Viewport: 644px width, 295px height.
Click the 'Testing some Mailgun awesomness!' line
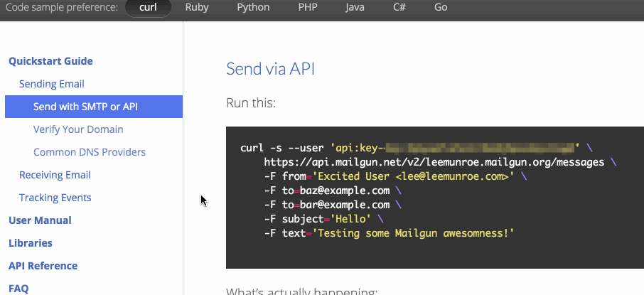pyautogui.click(x=390, y=233)
